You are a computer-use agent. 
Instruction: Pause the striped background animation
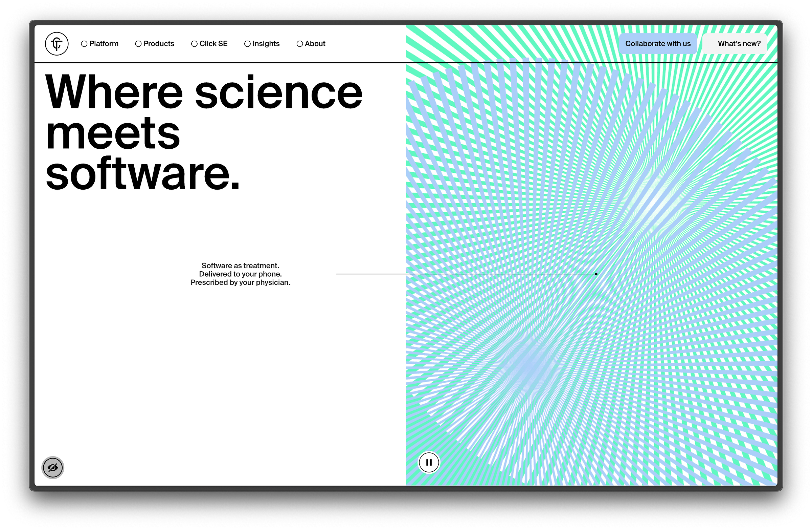429,462
